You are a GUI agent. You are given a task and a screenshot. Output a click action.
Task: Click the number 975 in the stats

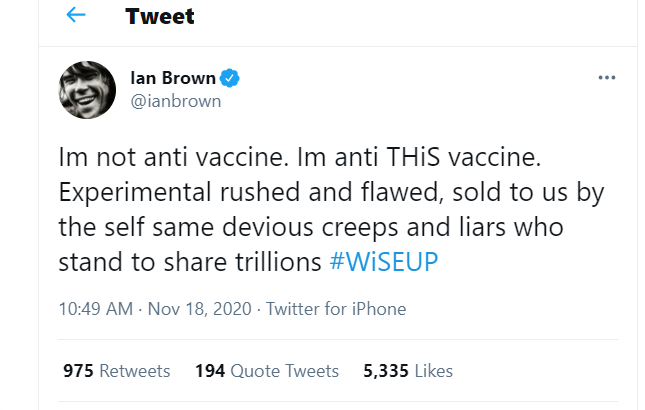click(78, 371)
